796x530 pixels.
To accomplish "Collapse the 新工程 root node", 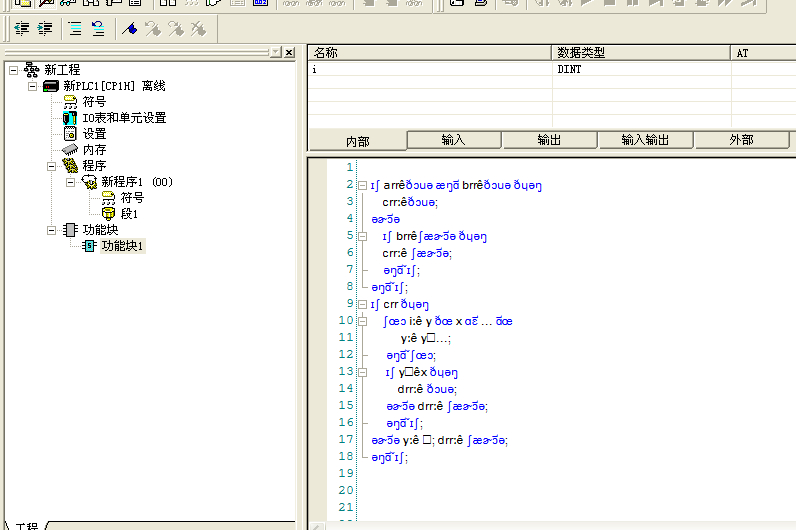I will click(x=13, y=70).
